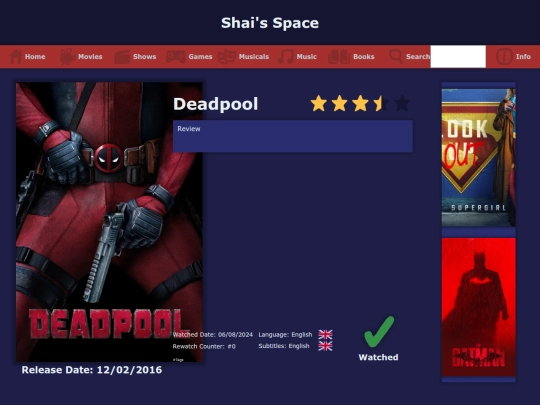Open Movies via the camera icon
The width and height of the screenshot is (540, 405).
(67, 56)
